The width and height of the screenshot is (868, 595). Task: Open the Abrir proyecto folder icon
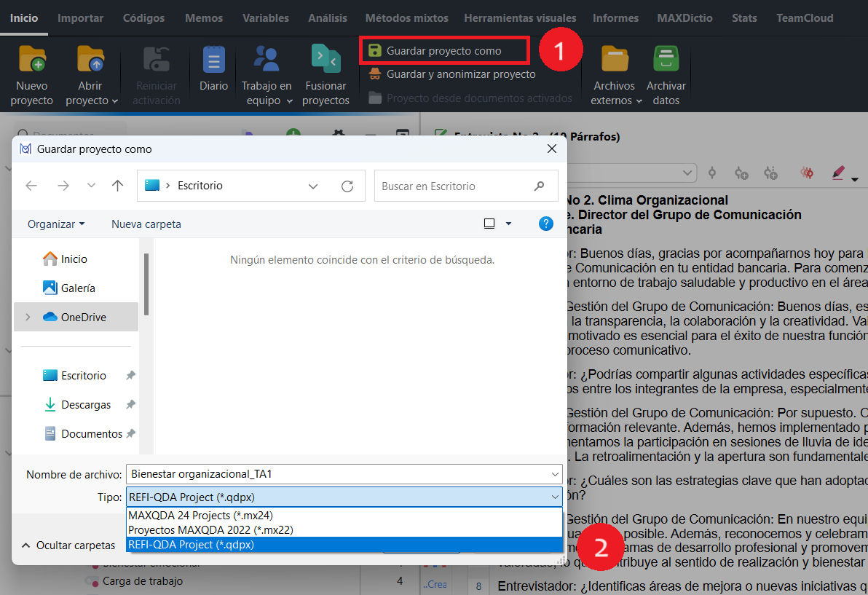(90, 59)
